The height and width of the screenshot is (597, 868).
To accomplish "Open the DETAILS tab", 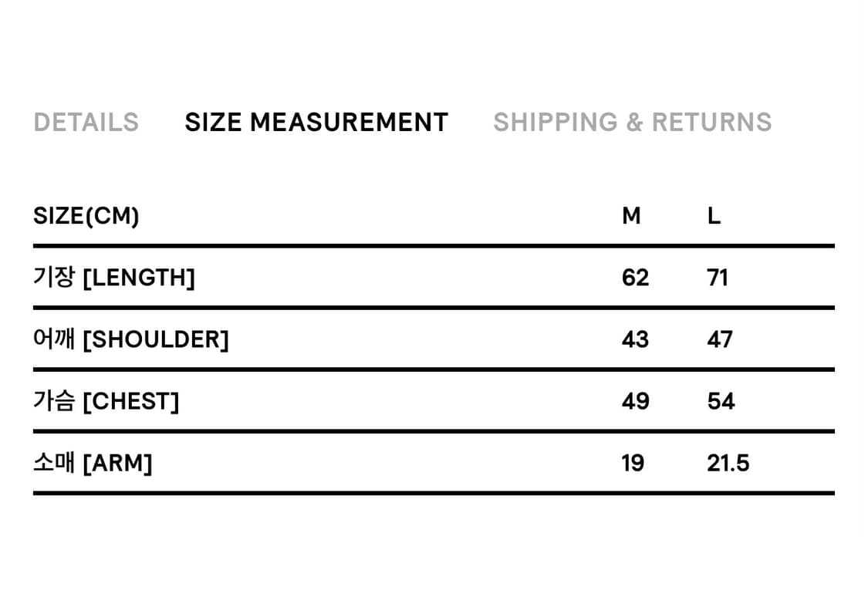I will tap(86, 123).
